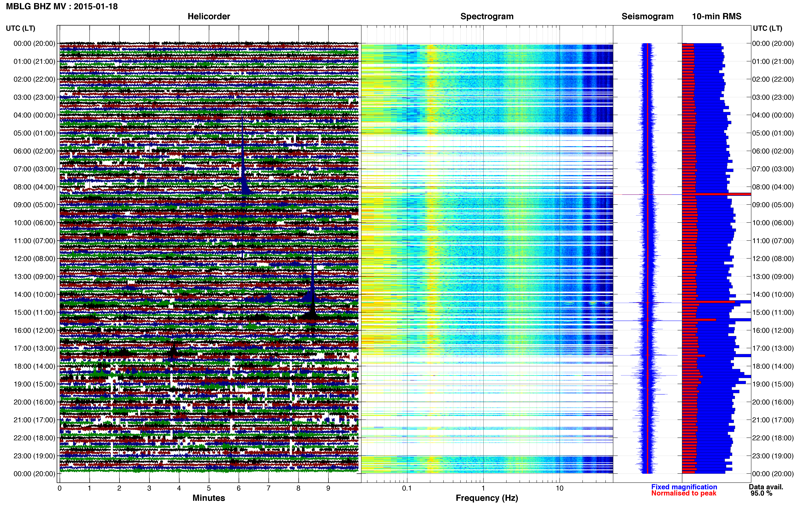Viewport: 812px width, 508px height.
Task: Click "18:00 (14:00)" on the RMS panel time axis
Action: 773,366
